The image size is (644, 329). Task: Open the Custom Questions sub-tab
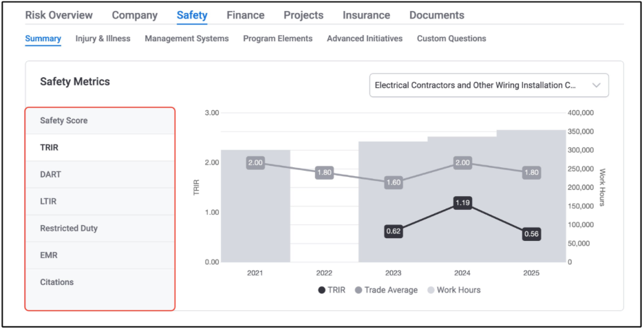point(451,39)
